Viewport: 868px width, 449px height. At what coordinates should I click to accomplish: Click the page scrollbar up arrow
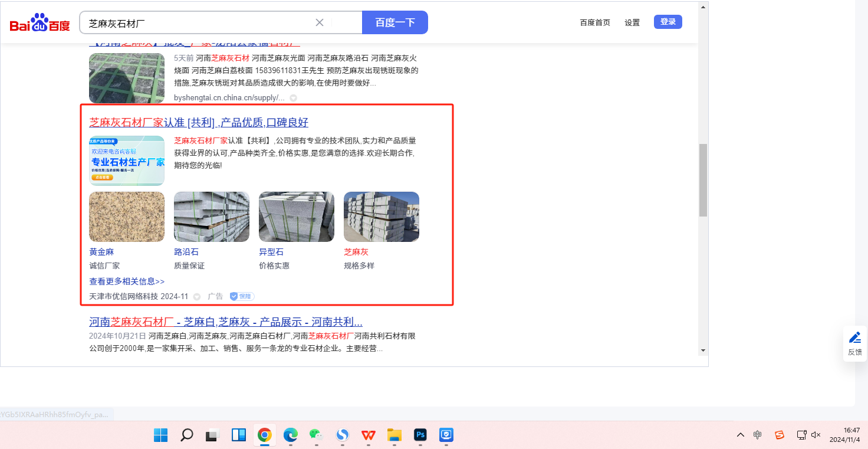(703, 7)
